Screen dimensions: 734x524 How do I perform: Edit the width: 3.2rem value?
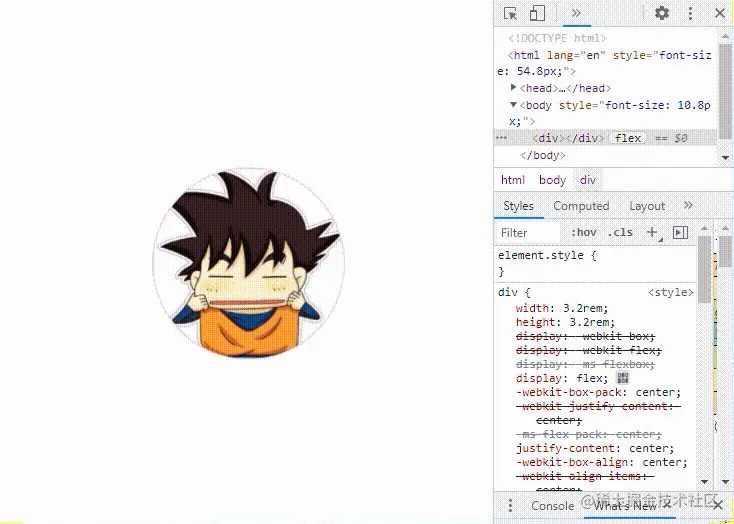click(x=585, y=308)
